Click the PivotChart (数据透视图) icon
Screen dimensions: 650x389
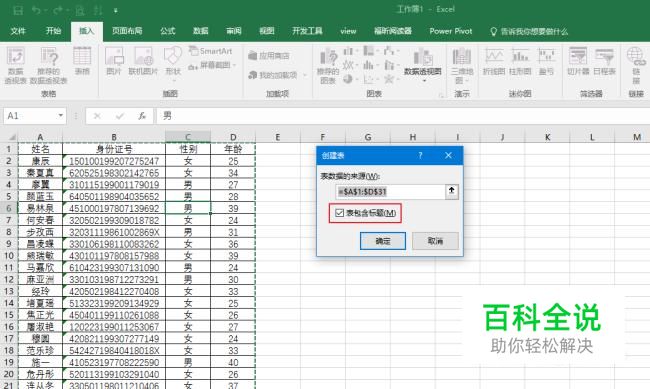422,57
